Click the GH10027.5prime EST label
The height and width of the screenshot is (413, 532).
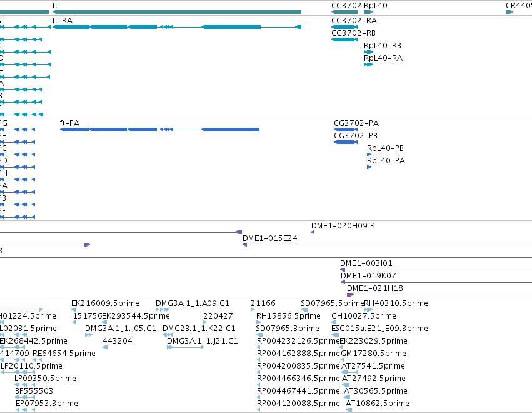point(364,316)
